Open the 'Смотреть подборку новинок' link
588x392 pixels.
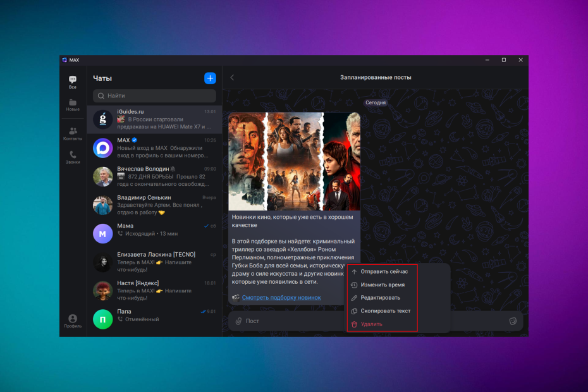(281, 297)
